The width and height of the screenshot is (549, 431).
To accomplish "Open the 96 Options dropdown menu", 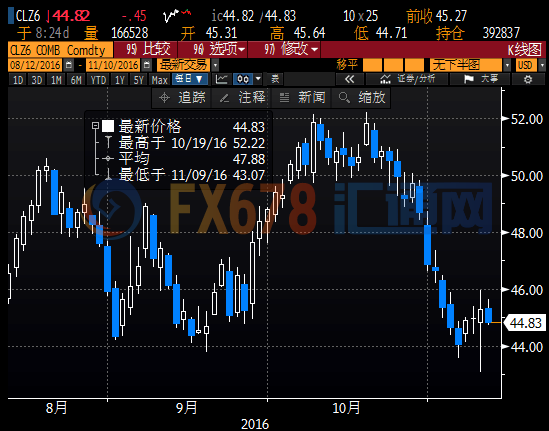I will [213, 49].
